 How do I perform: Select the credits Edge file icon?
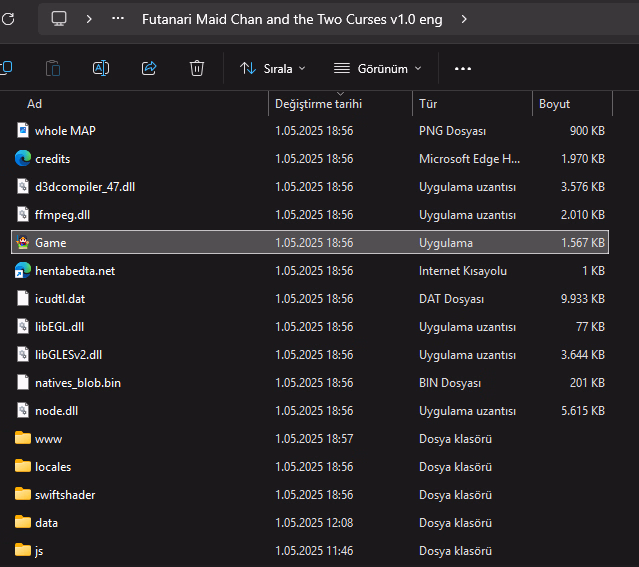(23, 158)
